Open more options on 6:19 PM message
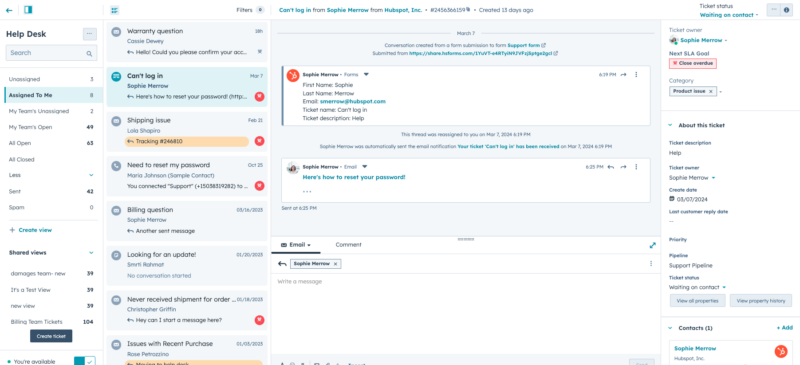This screenshot has width=800, height=365. coord(636,75)
